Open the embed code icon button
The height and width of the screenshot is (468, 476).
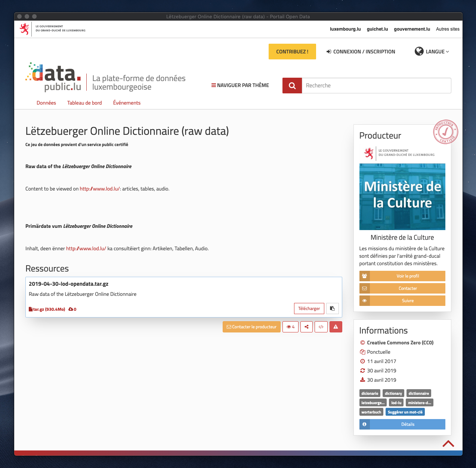coord(321,327)
